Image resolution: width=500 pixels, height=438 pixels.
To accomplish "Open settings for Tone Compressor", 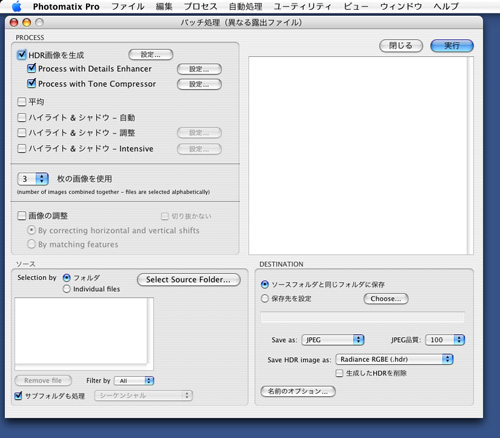I will (199, 84).
